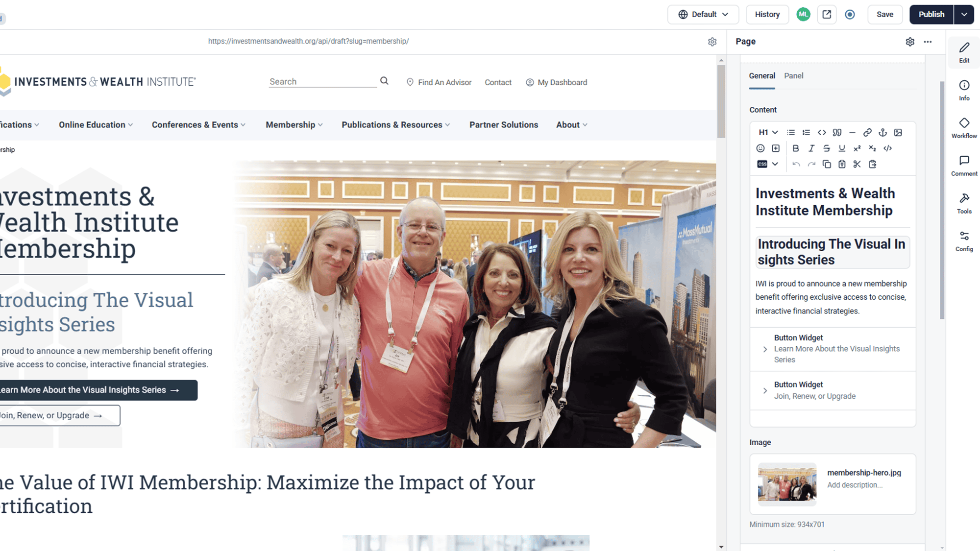Viewport: 980px width, 551px height.
Task: Click the preview pane vertical scrollbar
Action: point(721,101)
